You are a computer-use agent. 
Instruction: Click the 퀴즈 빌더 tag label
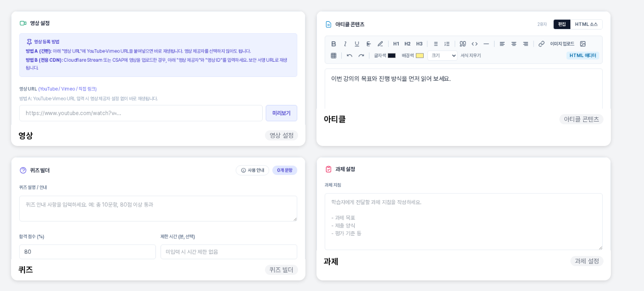tap(282, 270)
